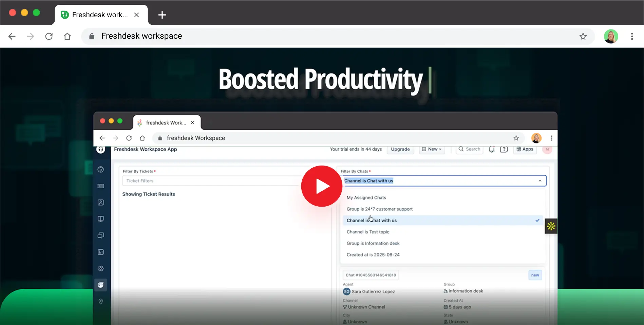Bookmark page with outer star icon
644x325 pixels.
coord(583,36)
